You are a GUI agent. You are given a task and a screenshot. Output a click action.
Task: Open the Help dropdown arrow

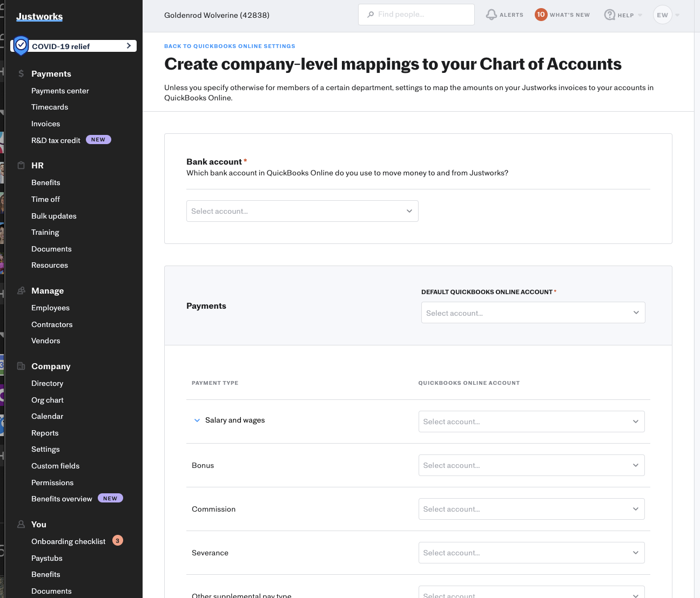(640, 15)
